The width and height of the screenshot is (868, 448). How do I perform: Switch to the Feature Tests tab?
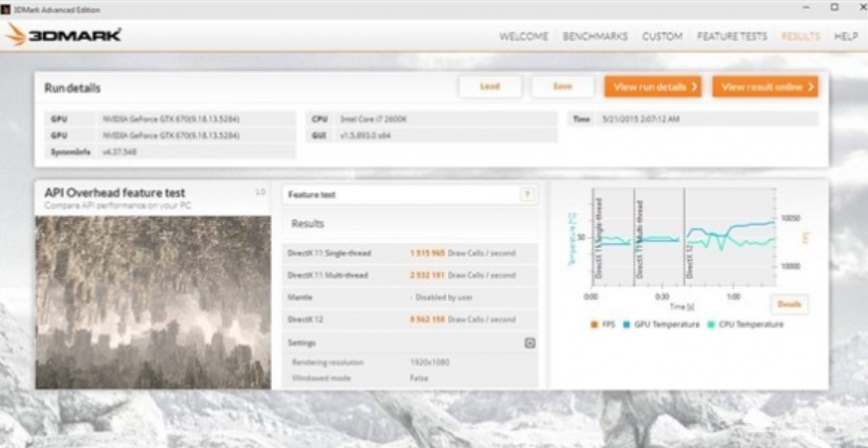pos(731,36)
